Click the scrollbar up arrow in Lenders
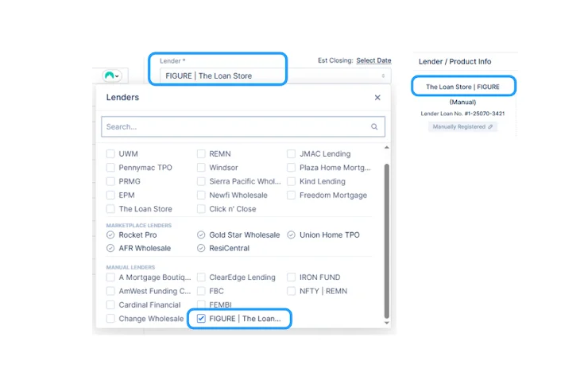The height and width of the screenshot is (372, 588). 387,147
